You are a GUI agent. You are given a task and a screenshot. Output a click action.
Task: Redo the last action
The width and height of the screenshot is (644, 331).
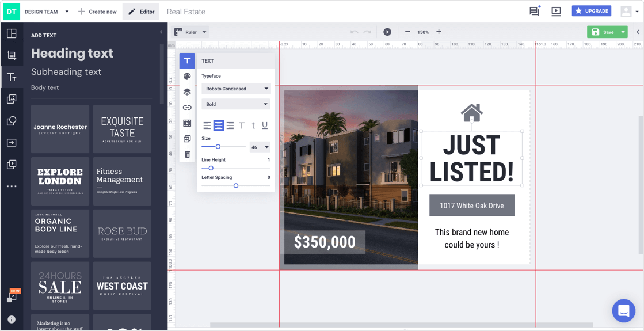coord(367,32)
